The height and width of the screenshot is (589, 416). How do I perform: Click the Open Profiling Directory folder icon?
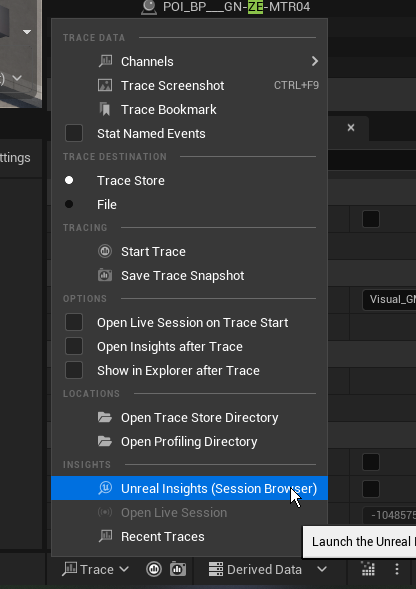click(105, 441)
